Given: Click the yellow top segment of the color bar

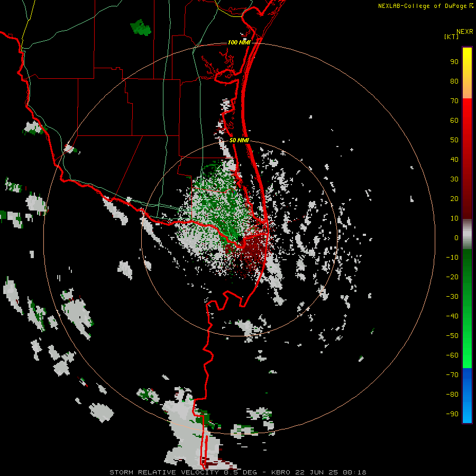Looking at the screenshot, I should coord(467,73).
